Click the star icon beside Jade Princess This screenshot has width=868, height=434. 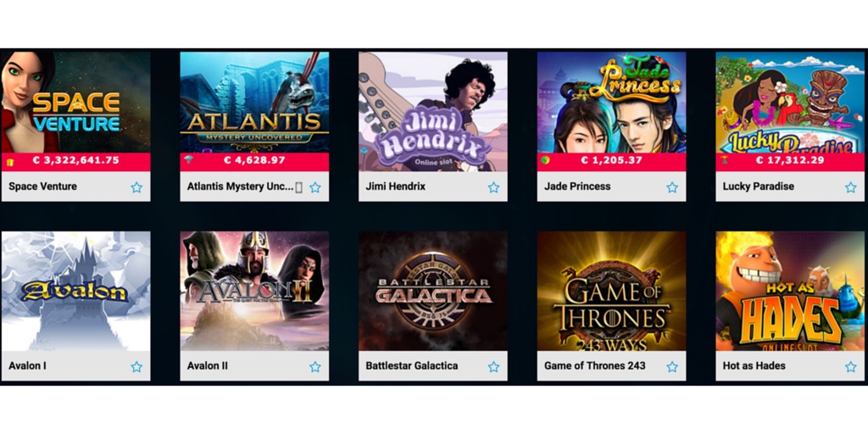tap(672, 187)
